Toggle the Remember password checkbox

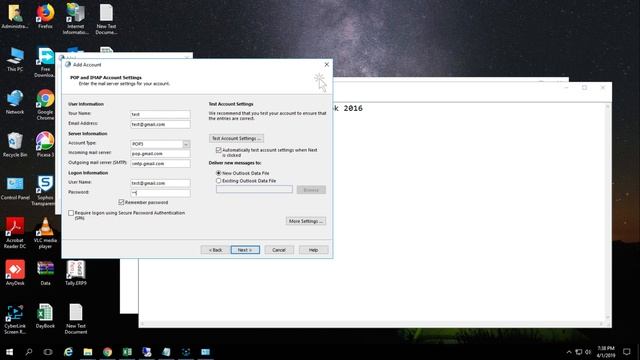(x=121, y=202)
